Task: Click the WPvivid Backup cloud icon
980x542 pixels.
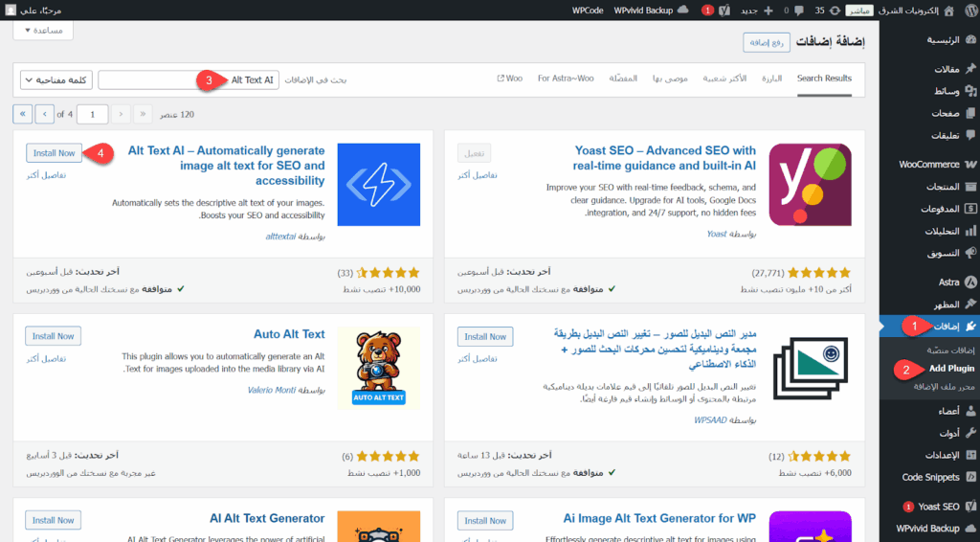Action: tap(683, 10)
